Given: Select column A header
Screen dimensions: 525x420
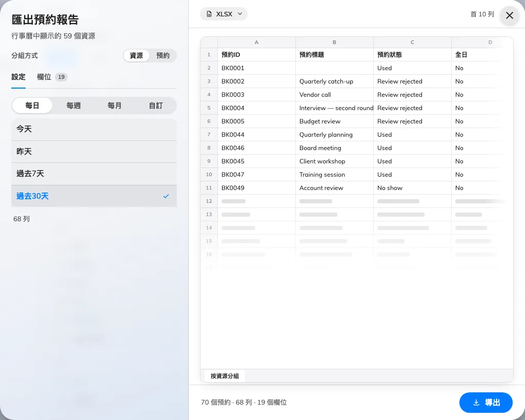Looking at the screenshot, I should tap(256, 43).
